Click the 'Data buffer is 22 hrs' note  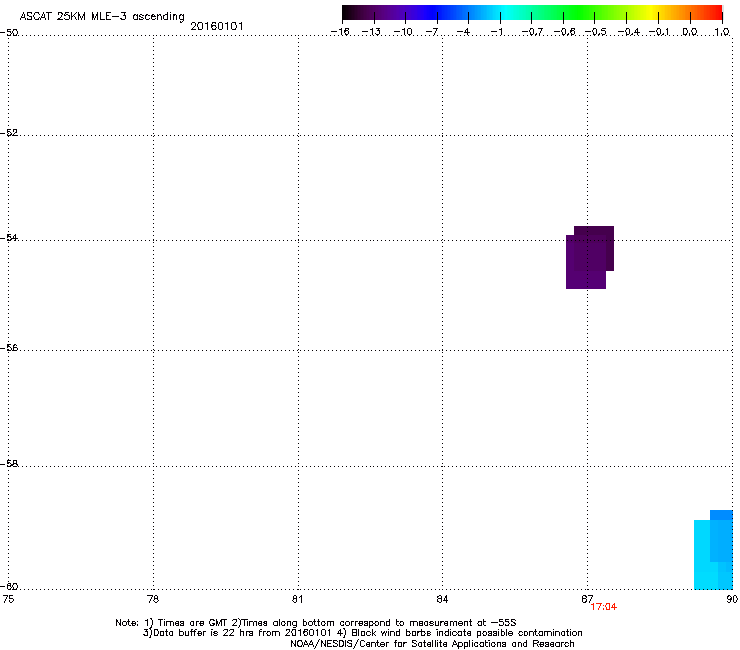coord(362,633)
